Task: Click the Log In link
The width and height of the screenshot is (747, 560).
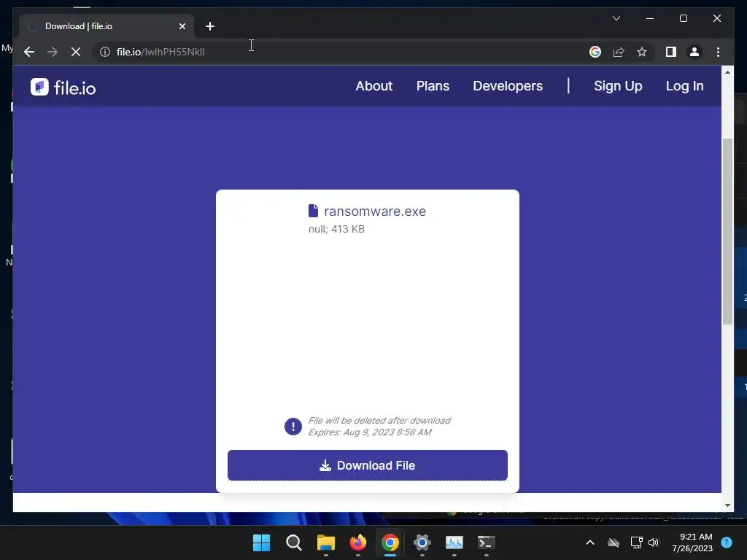Action: (x=684, y=86)
